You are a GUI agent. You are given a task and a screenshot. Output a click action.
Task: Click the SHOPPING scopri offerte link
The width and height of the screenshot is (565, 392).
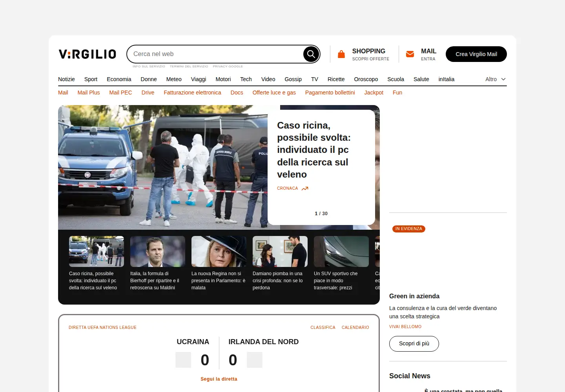[x=370, y=54]
